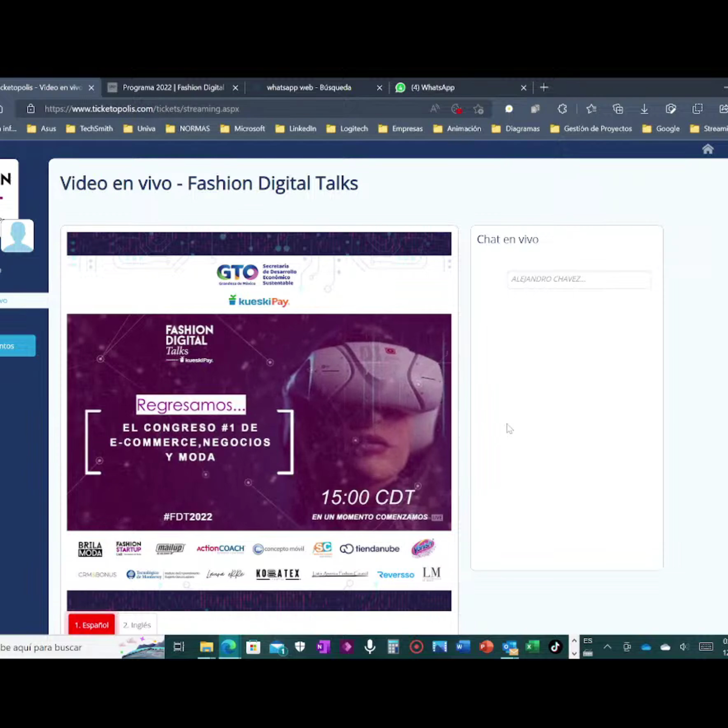Open the touch keyboard tray icon
728x728 pixels.
(706, 647)
